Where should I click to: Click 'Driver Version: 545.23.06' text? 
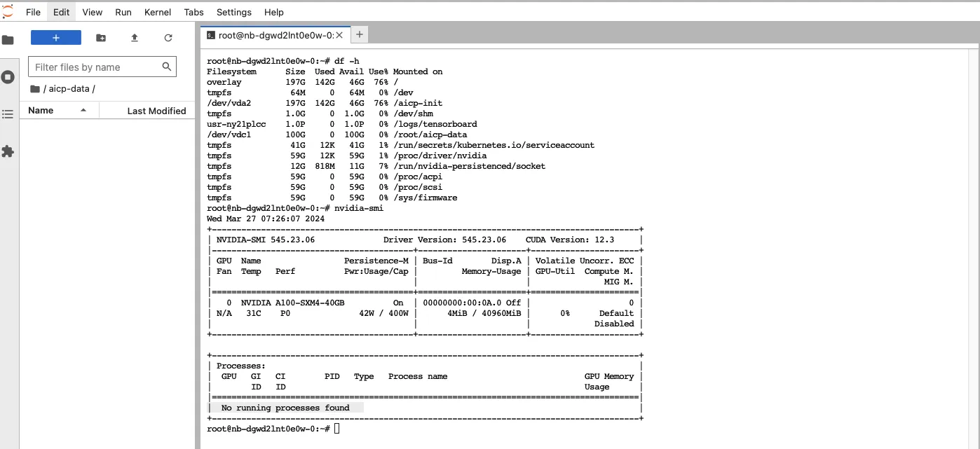[444, 240]
